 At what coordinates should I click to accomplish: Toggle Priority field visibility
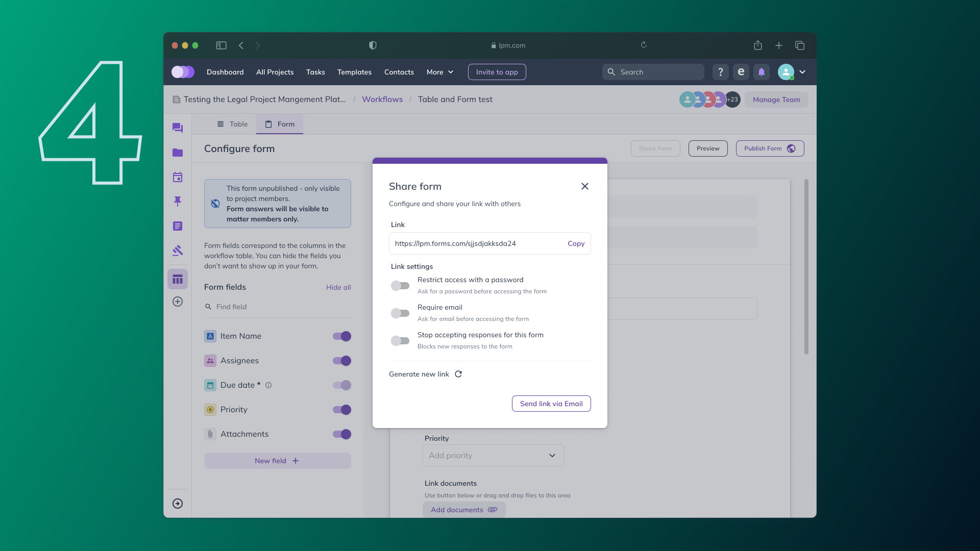tap(342, 410)
